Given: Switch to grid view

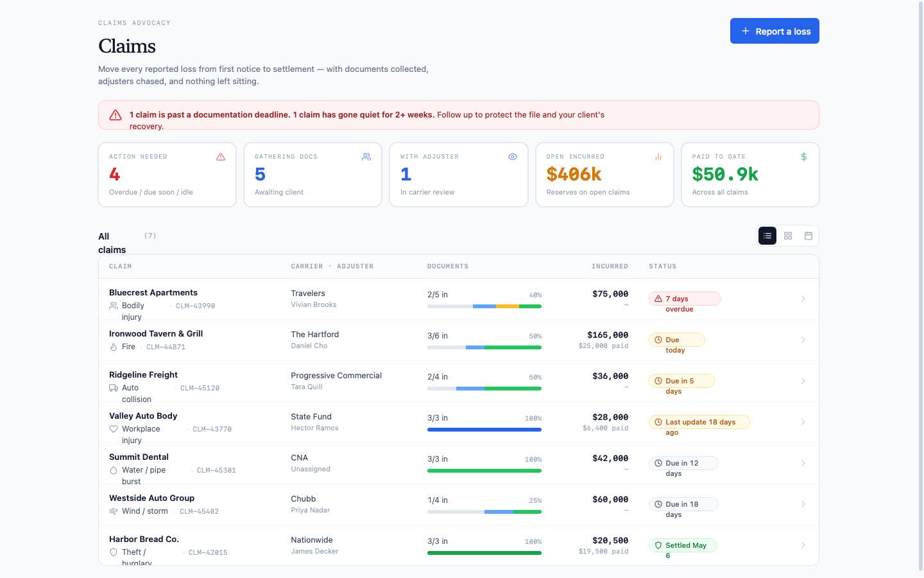Looking at the screenshot, I should [x=788, y=236].
